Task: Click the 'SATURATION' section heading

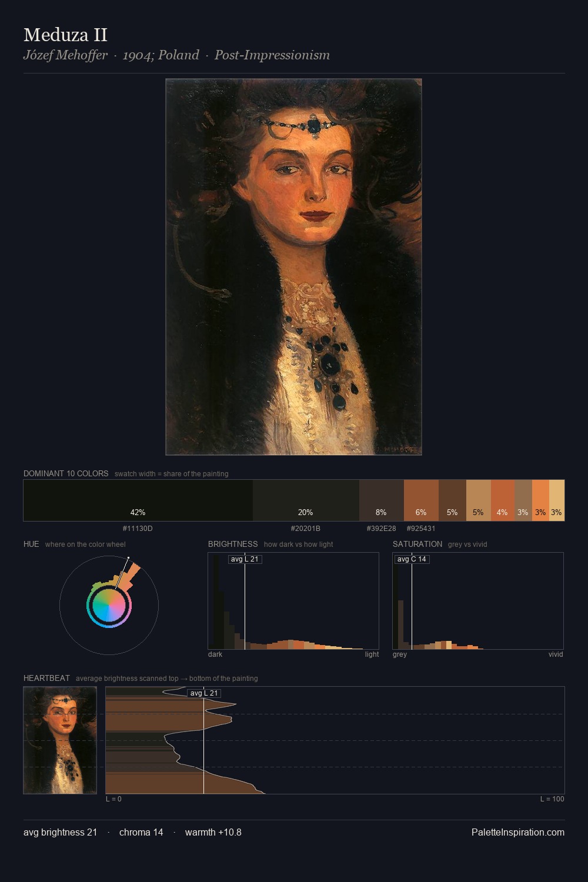Action: (x=417, y=544)
